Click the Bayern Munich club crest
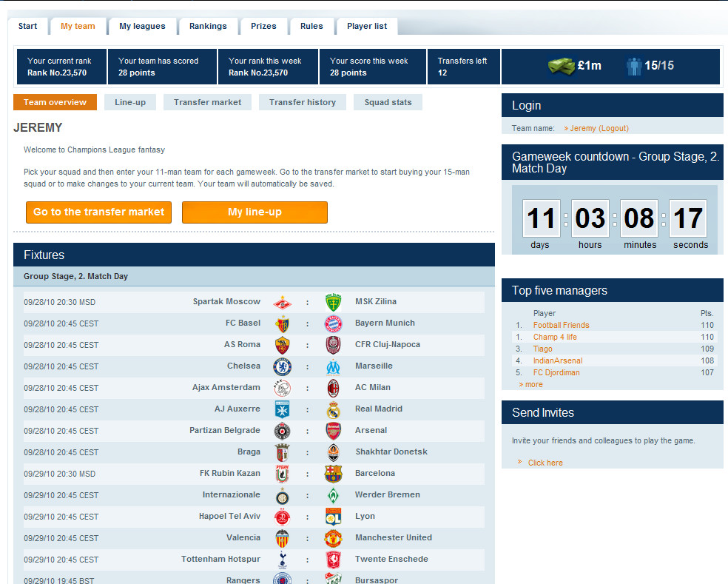 [334, 323]
